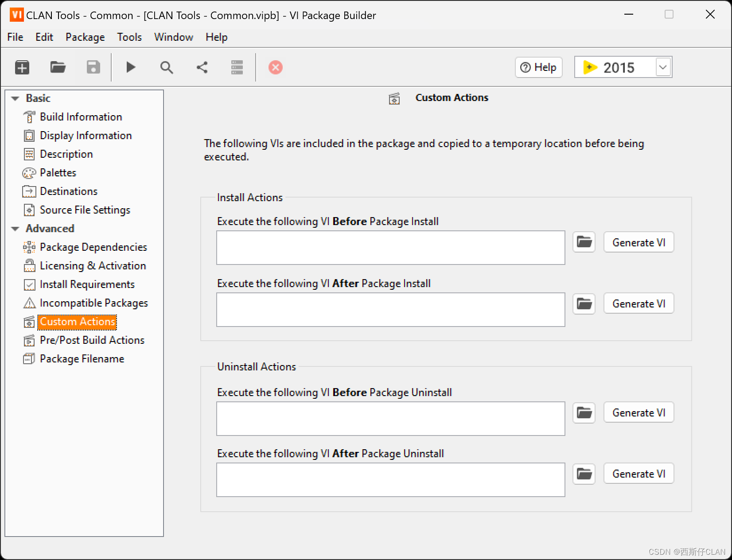Click the Licensing & Activation lock icon
Image resolution: width=732 pixels, height=560 pixels.
[29, 266]
